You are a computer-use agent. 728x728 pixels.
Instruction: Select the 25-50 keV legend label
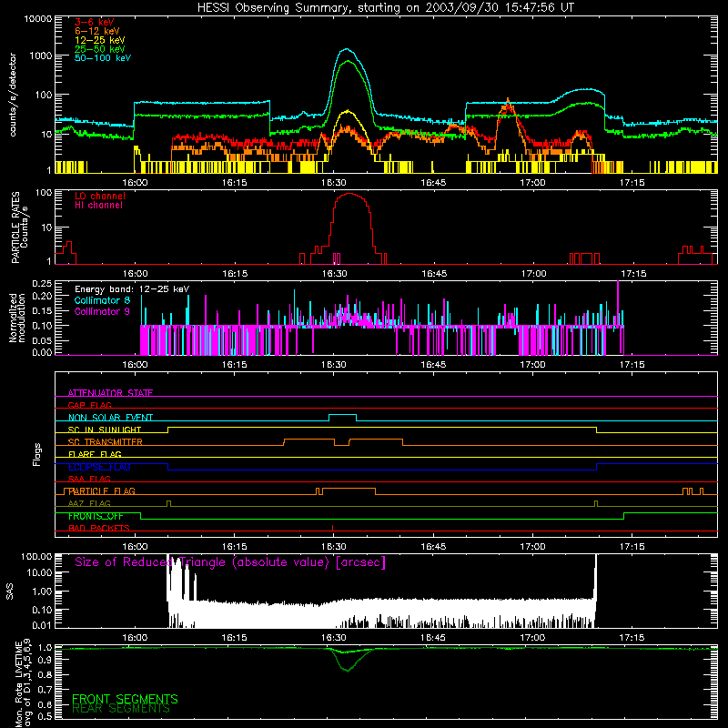pos(100,49)
